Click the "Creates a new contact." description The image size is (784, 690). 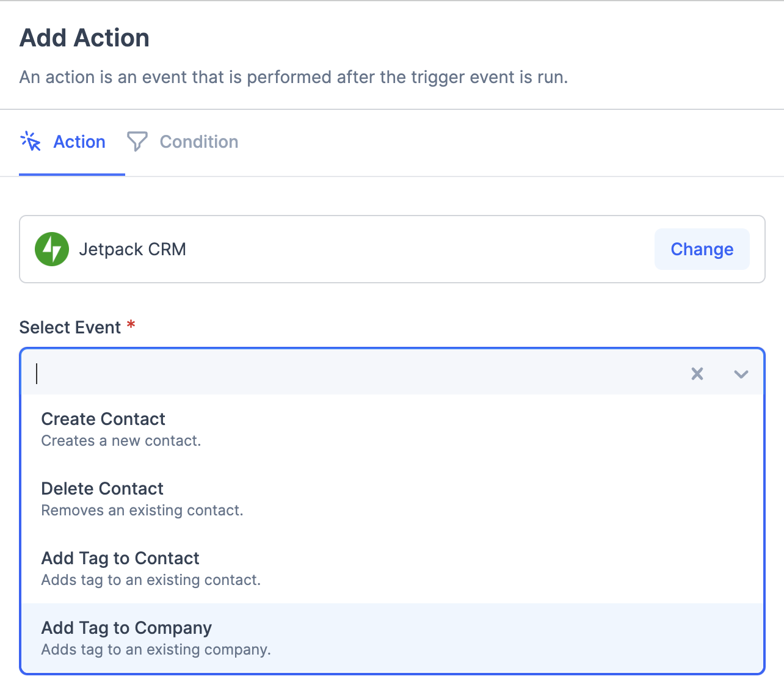point(121,441)
